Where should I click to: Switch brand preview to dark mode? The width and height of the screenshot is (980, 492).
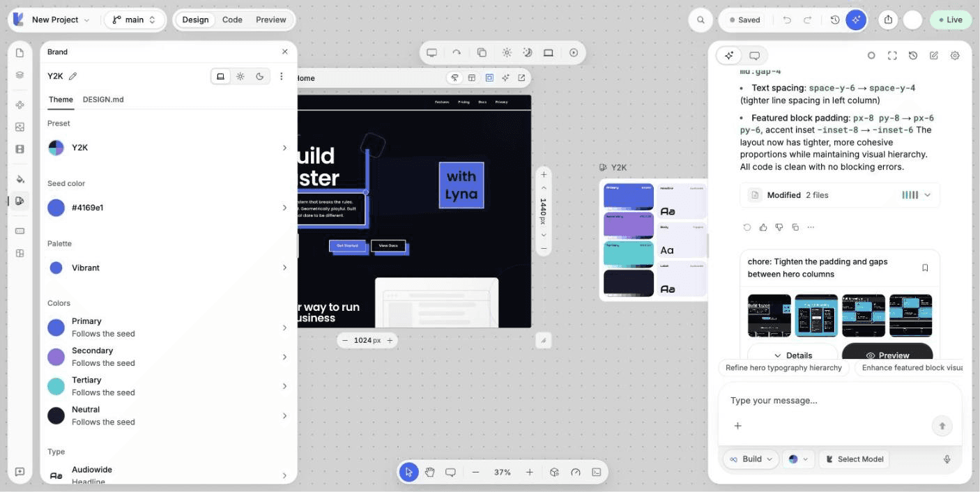(x=260, y=77)
